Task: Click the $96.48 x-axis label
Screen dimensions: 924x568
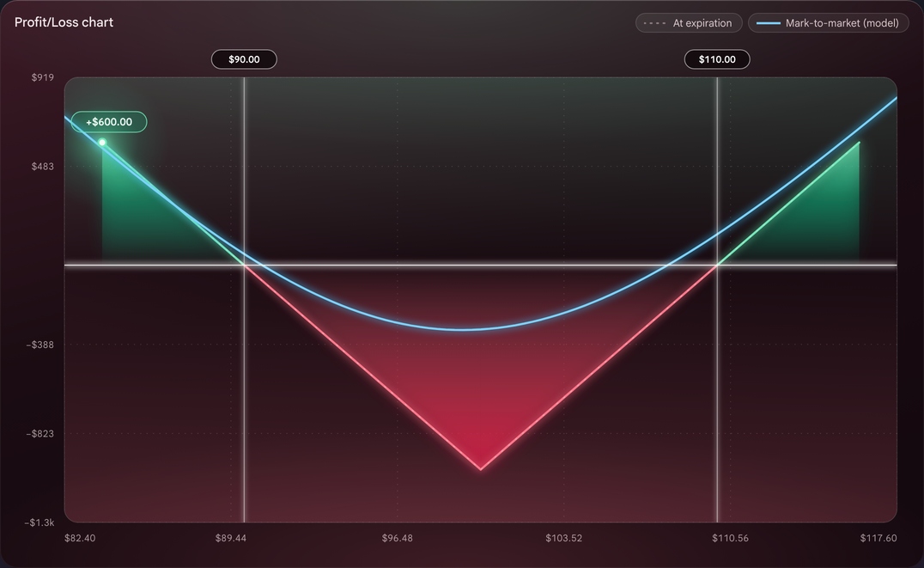Action: click(398, 538)
